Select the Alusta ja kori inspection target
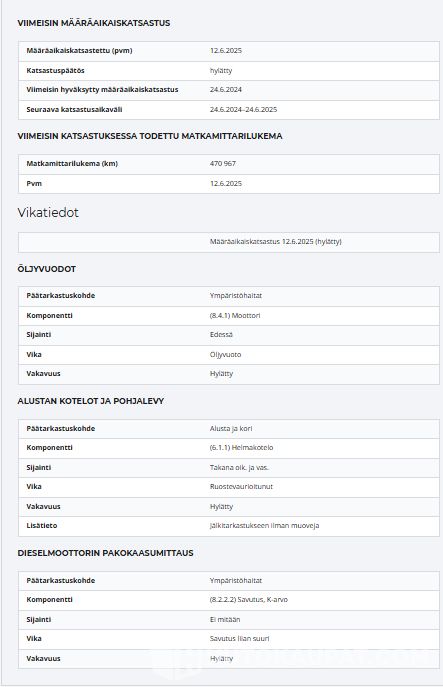The height and width of the screenshot is (687, 443). click(x=230, y=428)
